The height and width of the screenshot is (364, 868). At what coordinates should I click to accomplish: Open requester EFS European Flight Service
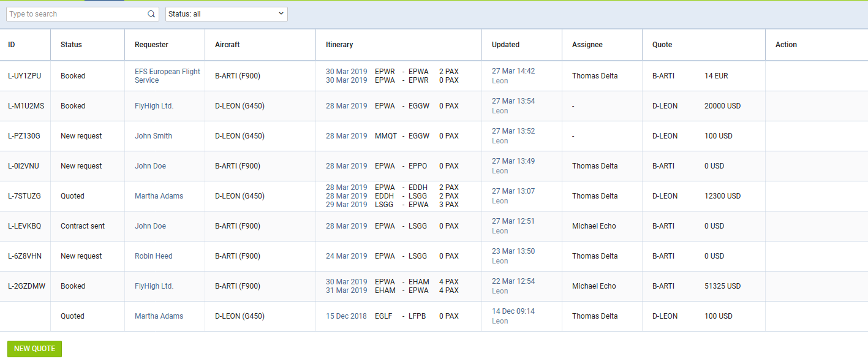tap(167, 76)
